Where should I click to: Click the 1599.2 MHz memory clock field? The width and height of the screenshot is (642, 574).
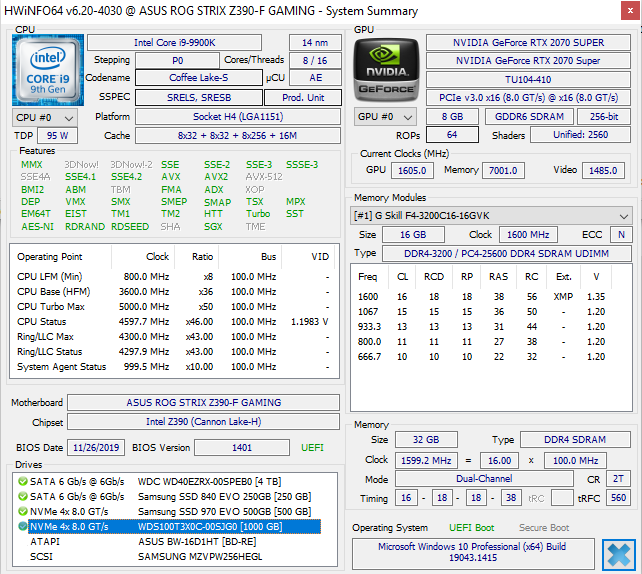pyautogui.click(x=426, y=461)
